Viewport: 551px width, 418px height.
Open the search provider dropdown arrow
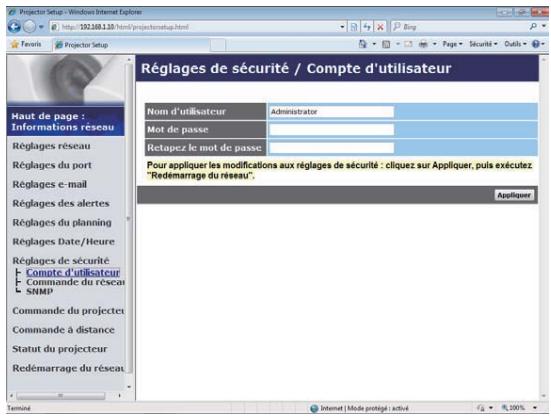543,26
